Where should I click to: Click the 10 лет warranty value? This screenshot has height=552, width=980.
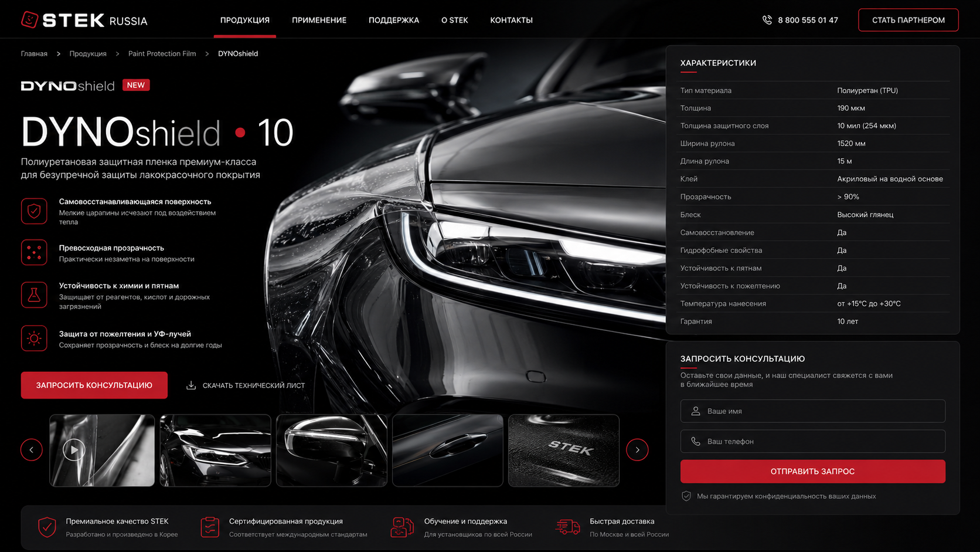[x=848, y=321]
